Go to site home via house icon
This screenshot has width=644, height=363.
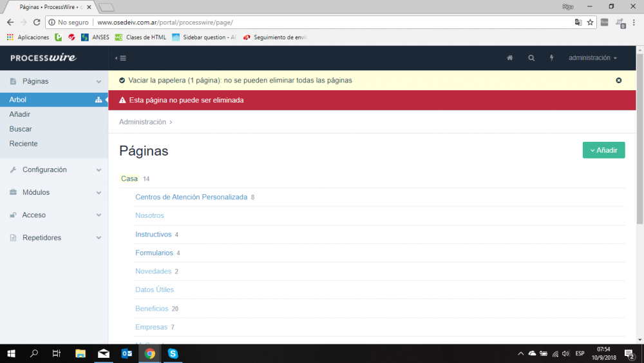[x=509, y=58]
